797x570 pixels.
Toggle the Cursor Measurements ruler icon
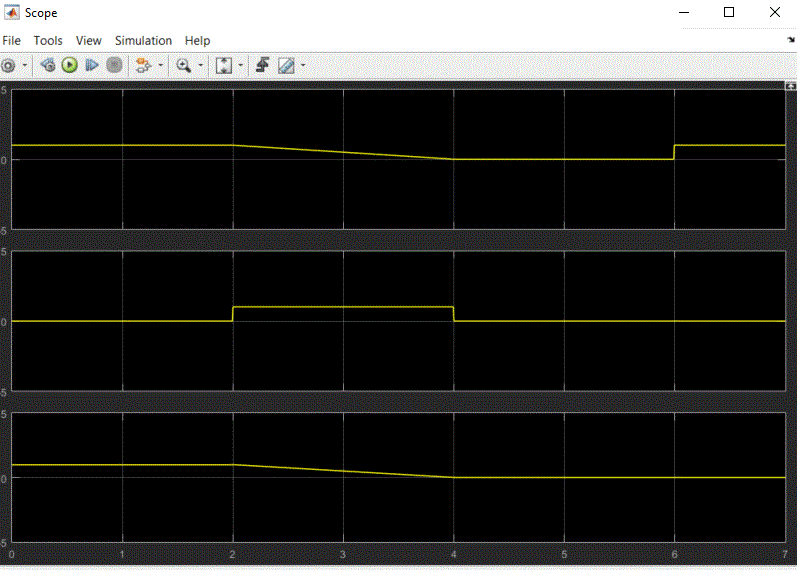point(286,65)
